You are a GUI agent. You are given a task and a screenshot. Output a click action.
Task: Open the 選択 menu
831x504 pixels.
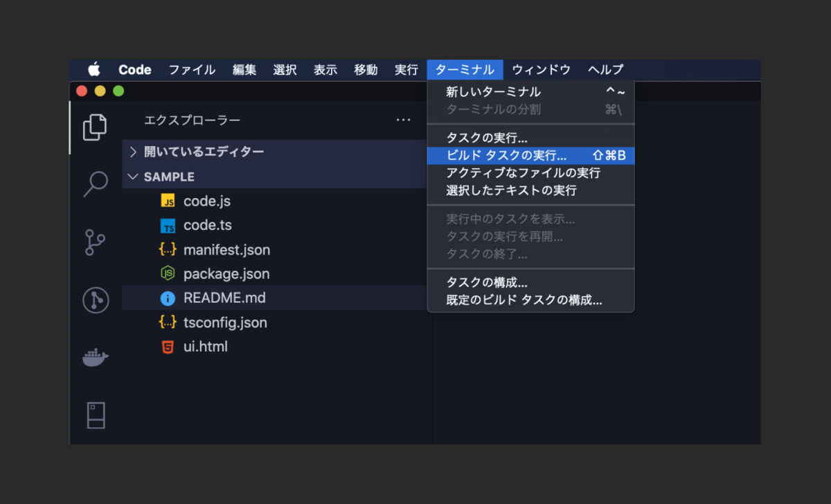tap(285, 69)
